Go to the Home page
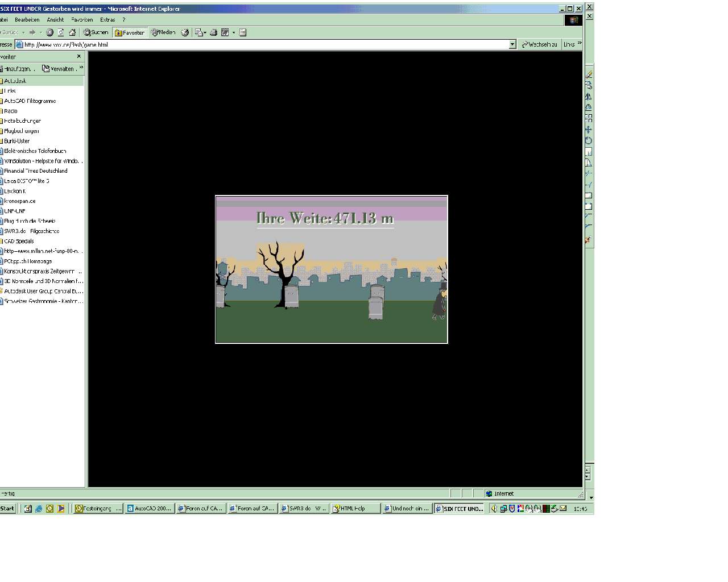 (72, 32)
